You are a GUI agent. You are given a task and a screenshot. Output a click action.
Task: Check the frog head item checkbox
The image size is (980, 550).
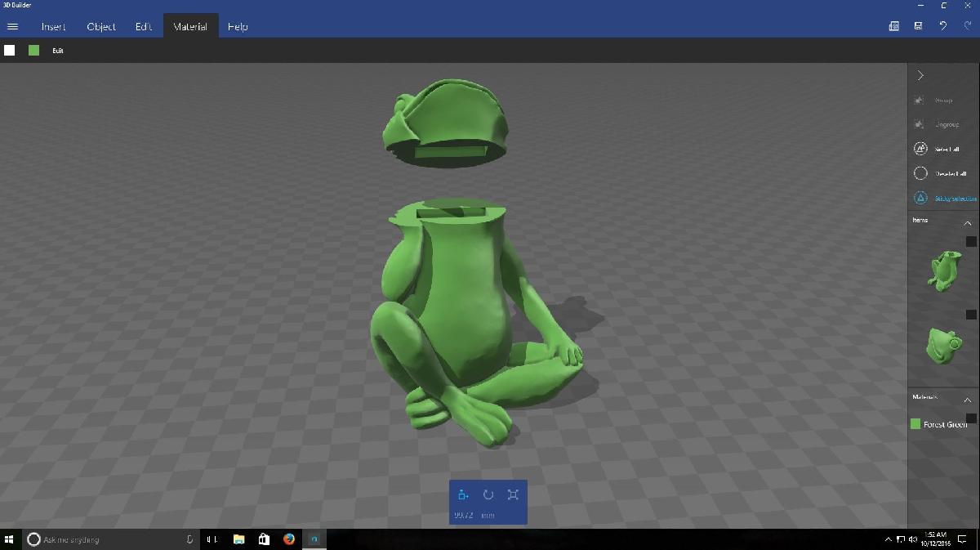(x=971, y=315)
